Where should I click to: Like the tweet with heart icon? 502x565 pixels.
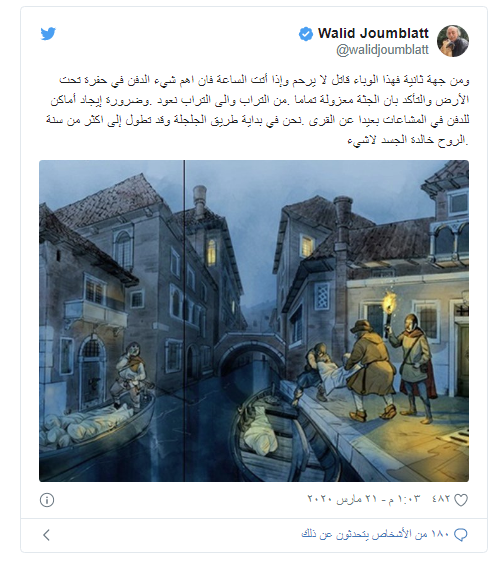[461, 500]
